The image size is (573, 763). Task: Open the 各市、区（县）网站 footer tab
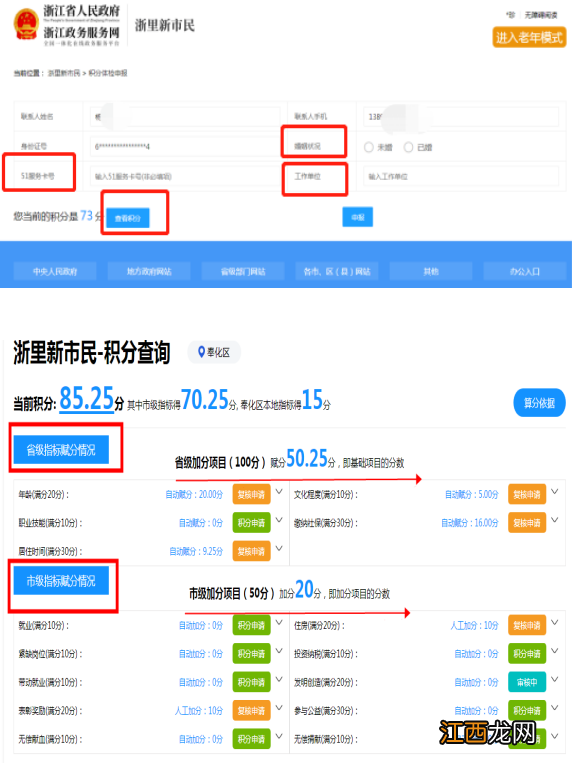(x=337, y=272)
